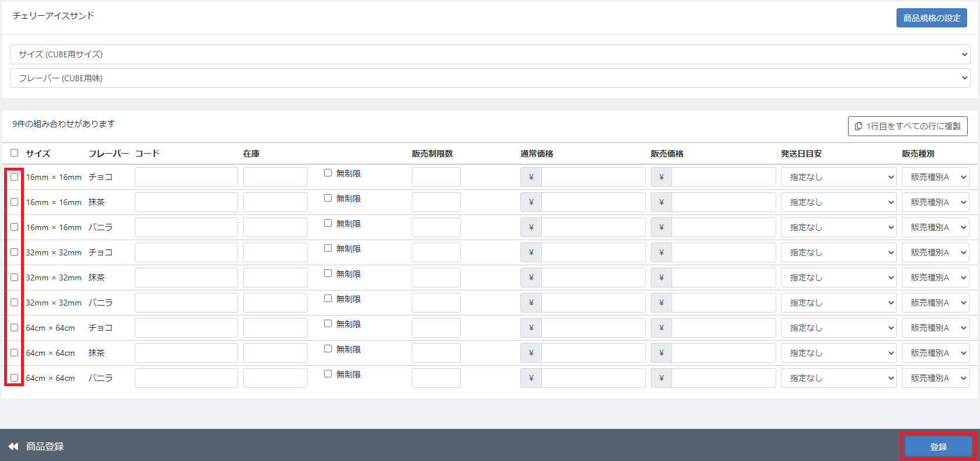This screenshot has height=461, width=980.
Task: Check the row checkbox for 16mm × 16mm バニラ
Action: click(x=15, y=227)
